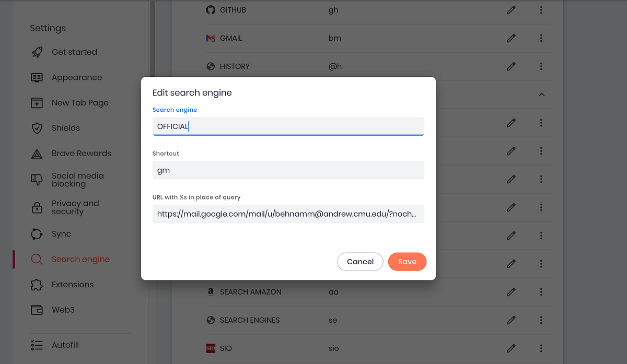Open the Autofill settings section

click(x=65, y=345)
